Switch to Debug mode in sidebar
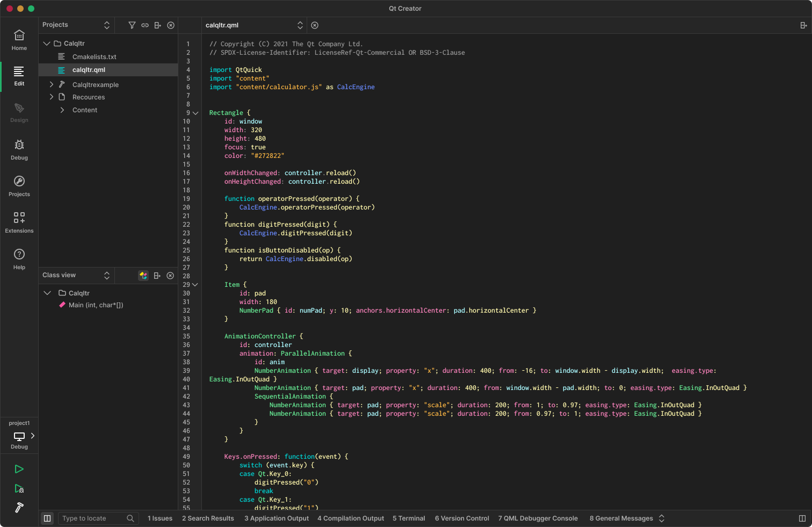This screenshot has height=527, width=812. click(x=19, y=149)
